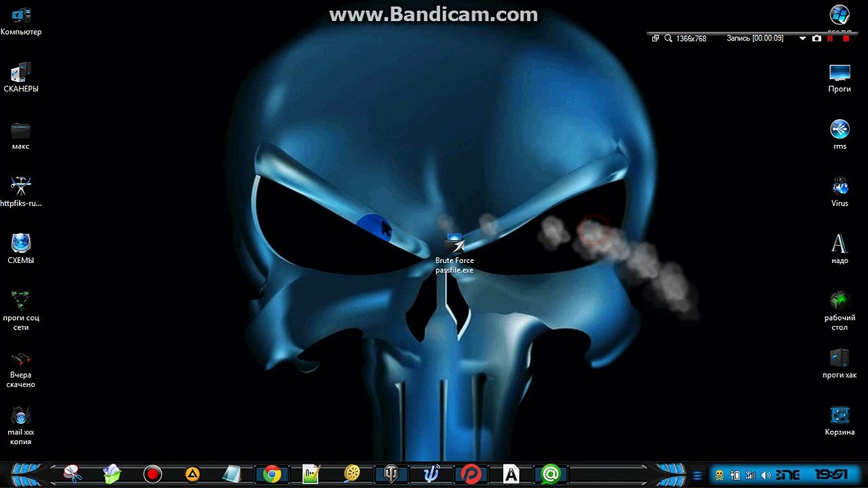Viewport: 868px width, 488px height.
Task: Click the Вчера скачено desktop folder
Action: click(x=20, y=369)
